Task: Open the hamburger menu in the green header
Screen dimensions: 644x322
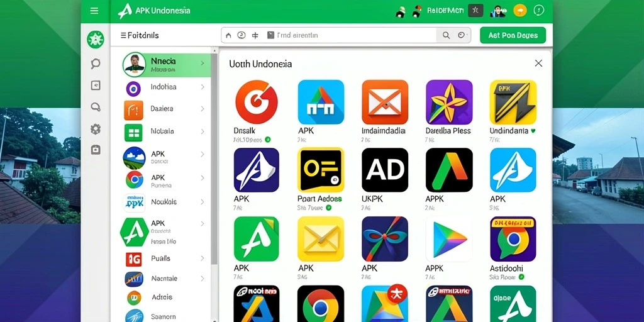Action: point(94,11)
